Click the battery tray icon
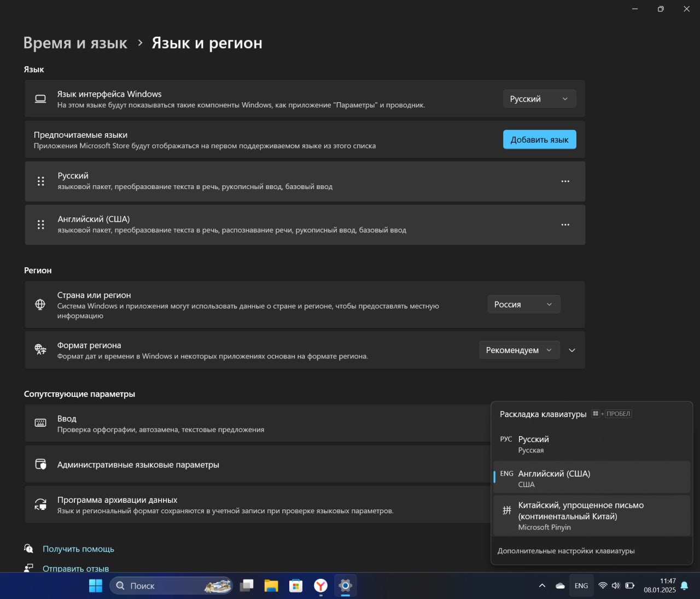The width and height of the screenshot is (700, 599). point(630,585)
